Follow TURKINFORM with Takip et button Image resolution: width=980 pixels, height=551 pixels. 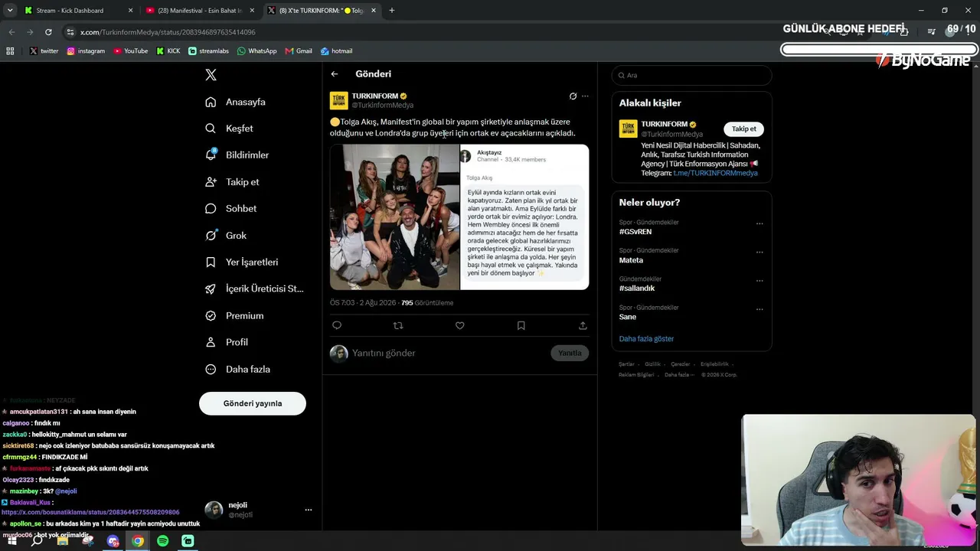tap(744, 129)
